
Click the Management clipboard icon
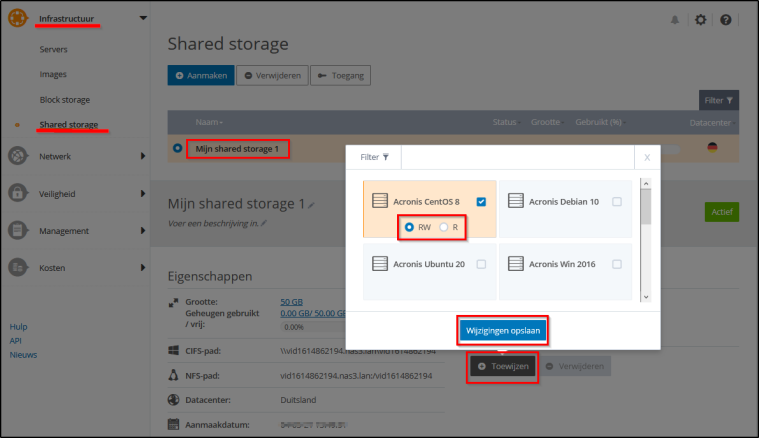coord(17,230)
